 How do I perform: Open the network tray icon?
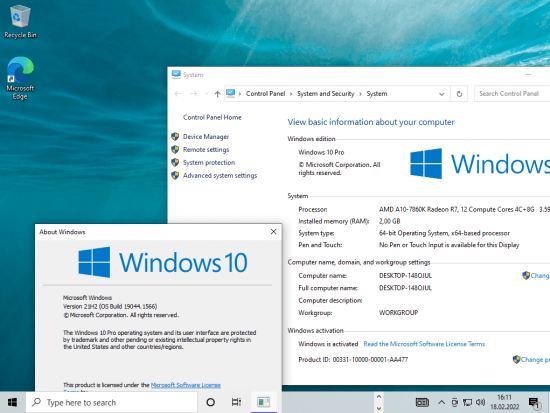(x=467, y=402)
